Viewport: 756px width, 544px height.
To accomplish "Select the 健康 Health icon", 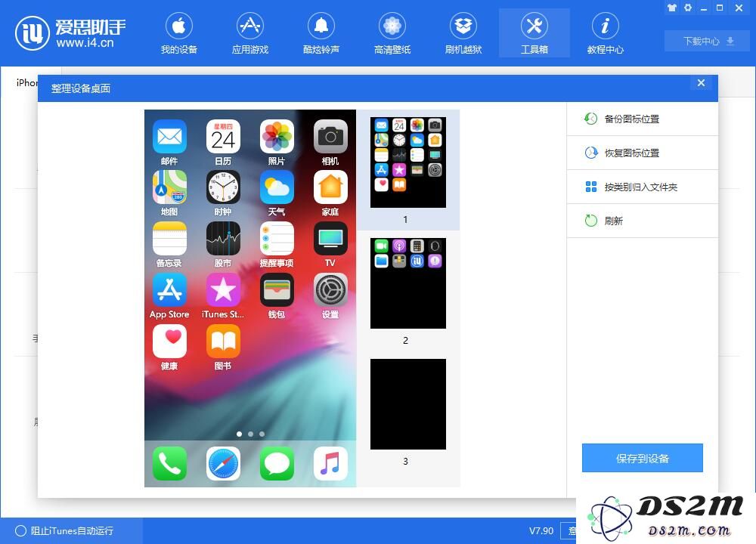I will click(169, 342).
